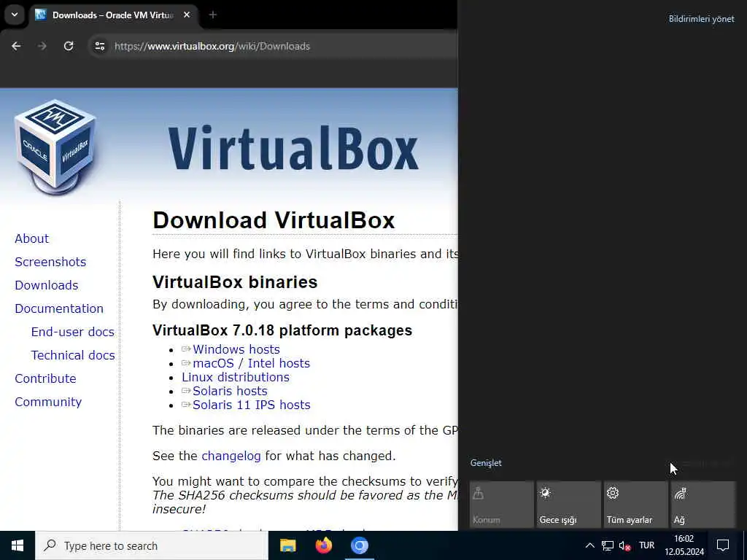Open the Community sidebar link
Image resolution: width=747 pixels, height=560 pixels.
[48, 402]
